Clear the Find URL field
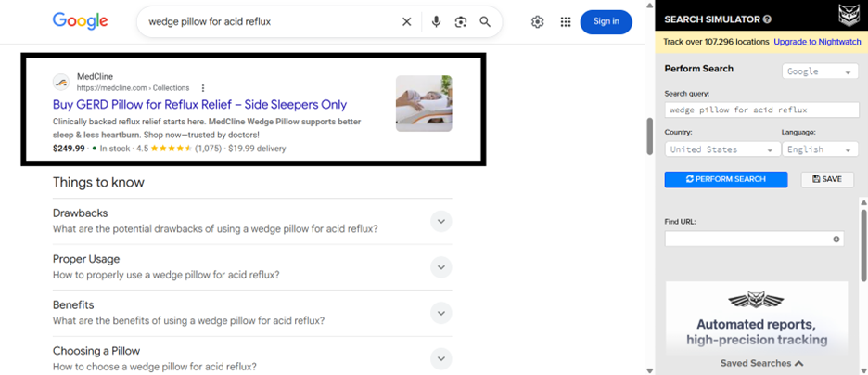868x375 pixels. tap(836, 239)
